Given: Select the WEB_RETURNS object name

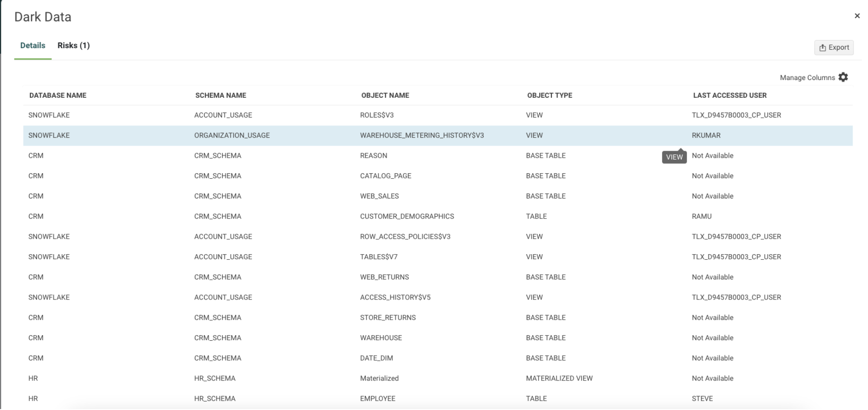Looking at the screenshot, I should tap(384, 277).
